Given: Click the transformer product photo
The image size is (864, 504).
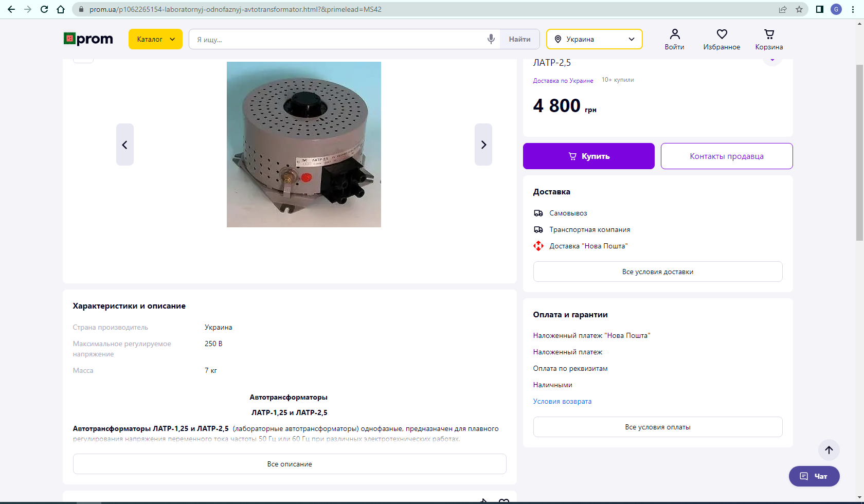Looking at the screenshot, I should tap(304, 145).
